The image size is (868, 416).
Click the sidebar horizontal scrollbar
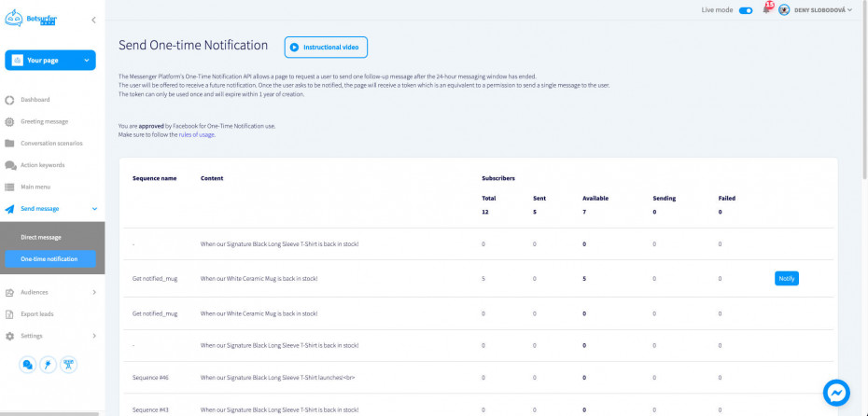coord(49,414)
